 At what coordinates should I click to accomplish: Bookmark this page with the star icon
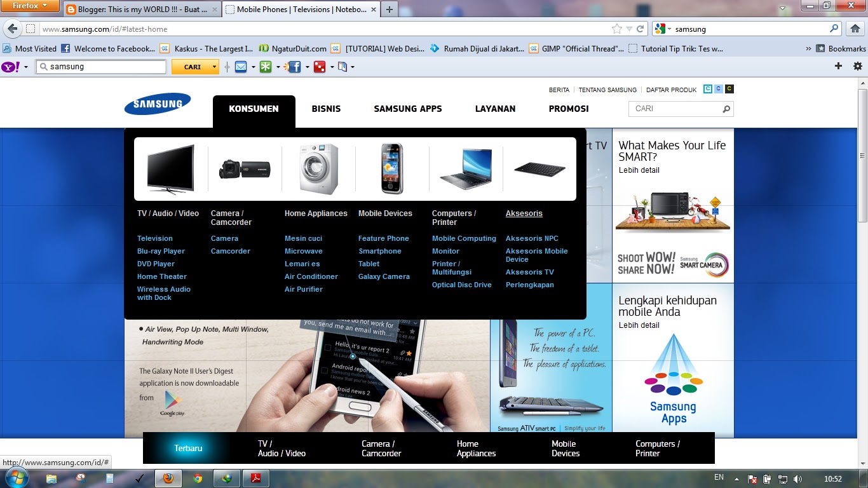click(x=616, y=29)
